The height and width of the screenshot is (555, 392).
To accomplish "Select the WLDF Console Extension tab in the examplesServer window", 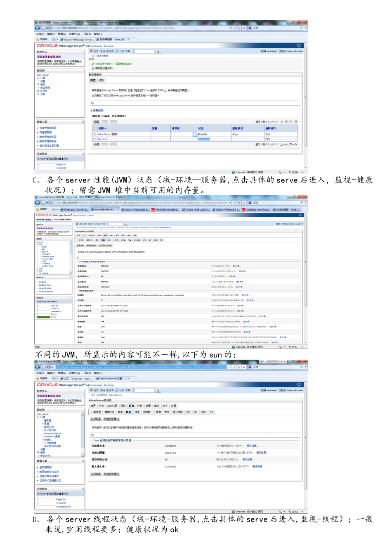I will (x=63, y=220).
